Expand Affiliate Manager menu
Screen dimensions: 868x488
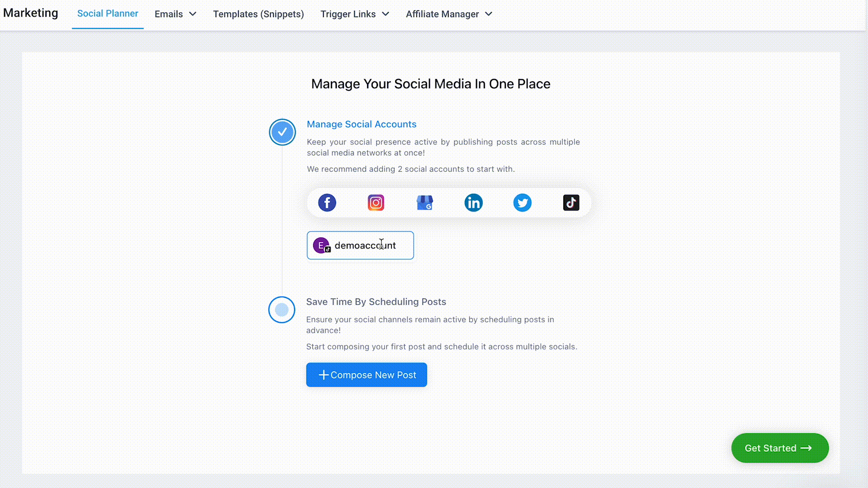click(448, 14)
